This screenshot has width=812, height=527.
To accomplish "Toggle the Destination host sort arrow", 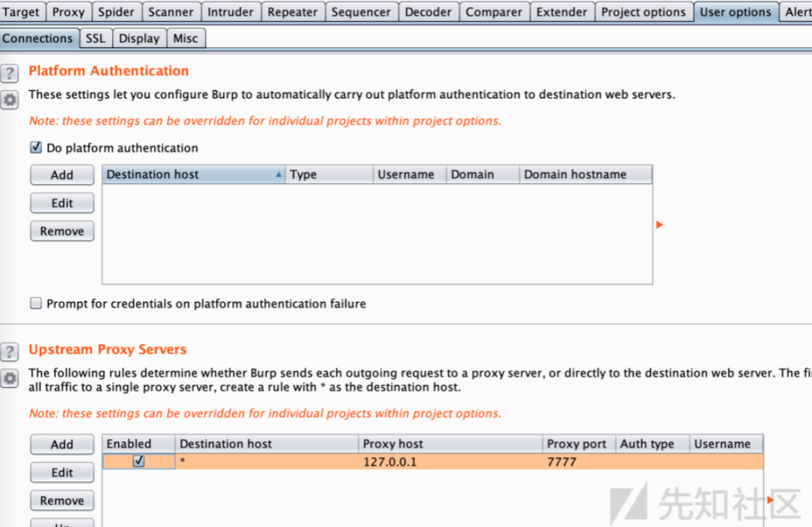I will coord(279,174).
